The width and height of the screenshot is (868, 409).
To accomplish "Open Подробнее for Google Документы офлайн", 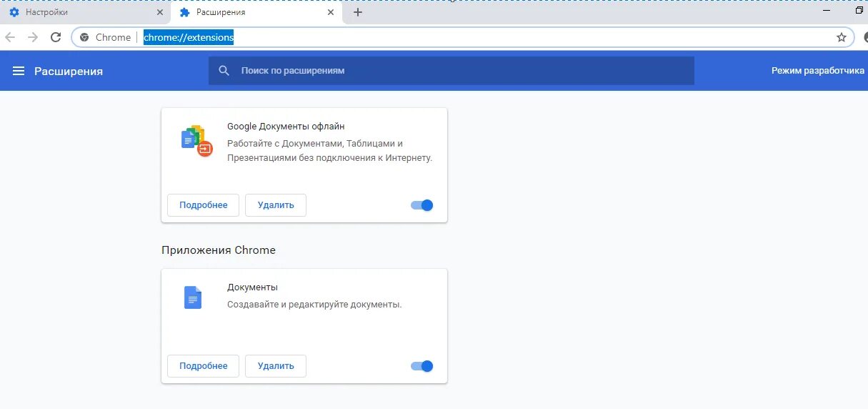I will [x=204, y=205].
